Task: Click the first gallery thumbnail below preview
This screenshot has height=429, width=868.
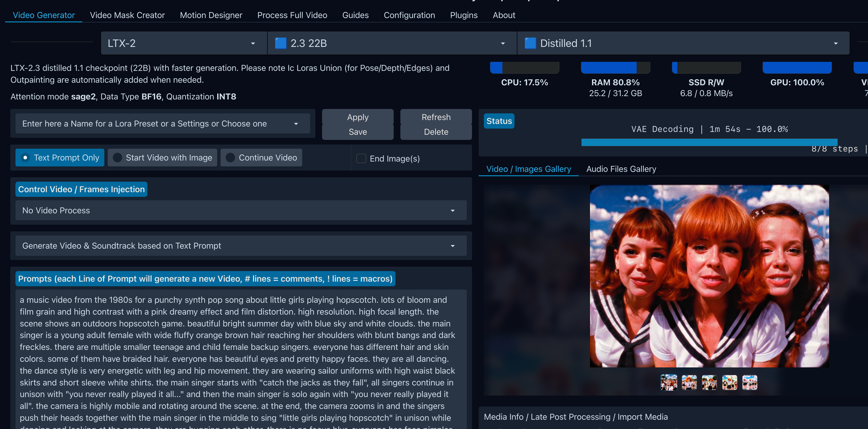Action: click(x=669, y=383)
